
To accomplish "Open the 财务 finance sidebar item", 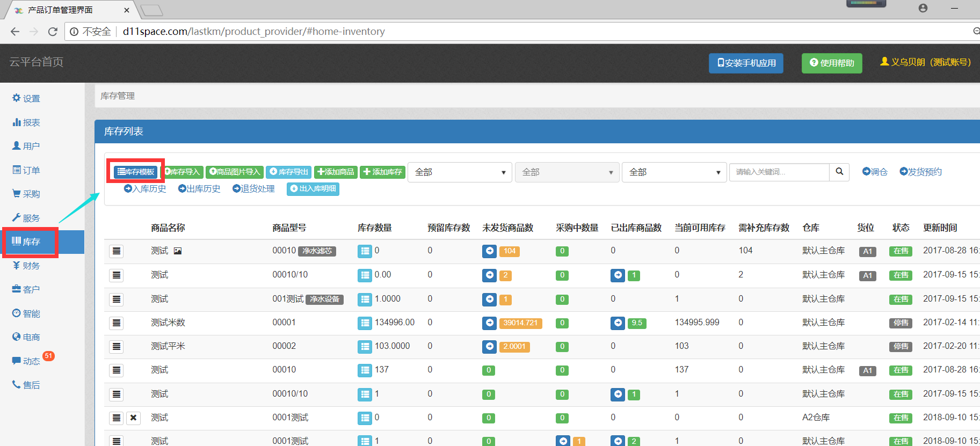I will click(26, 266).
